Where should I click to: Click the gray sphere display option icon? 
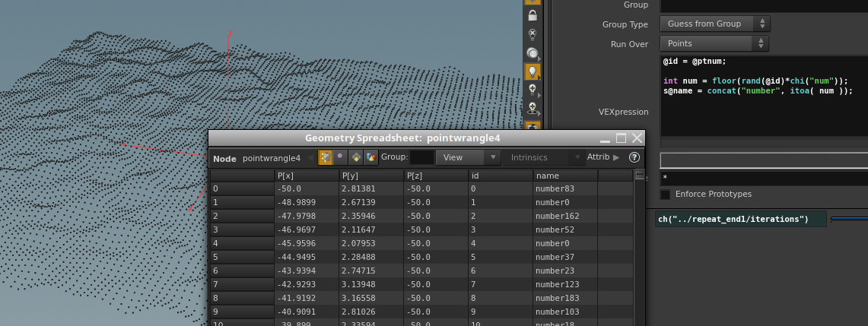coord(533,54)
